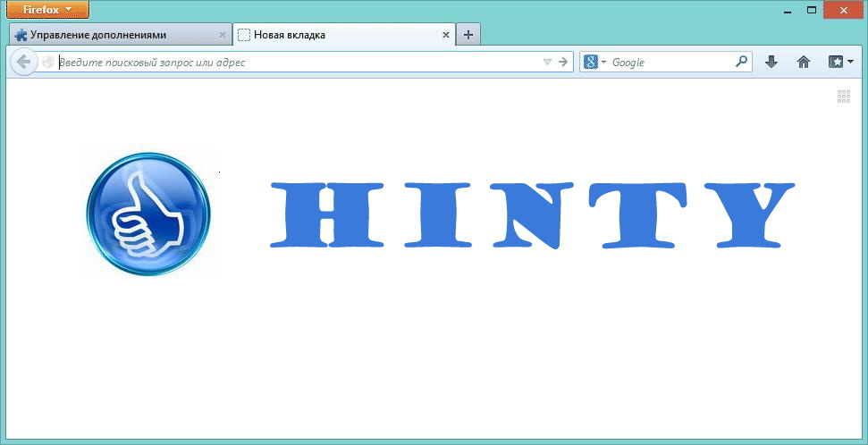
Task: Open the Downloads arrow button
Action: [771, 62]
